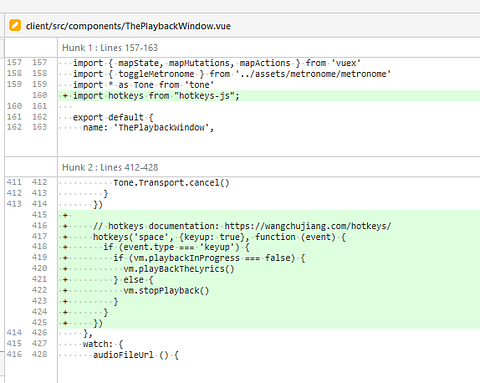This screenshot has height=383, width=480.
Task: Click the '},' line numbered 426
Action: [x=88, y=333]
